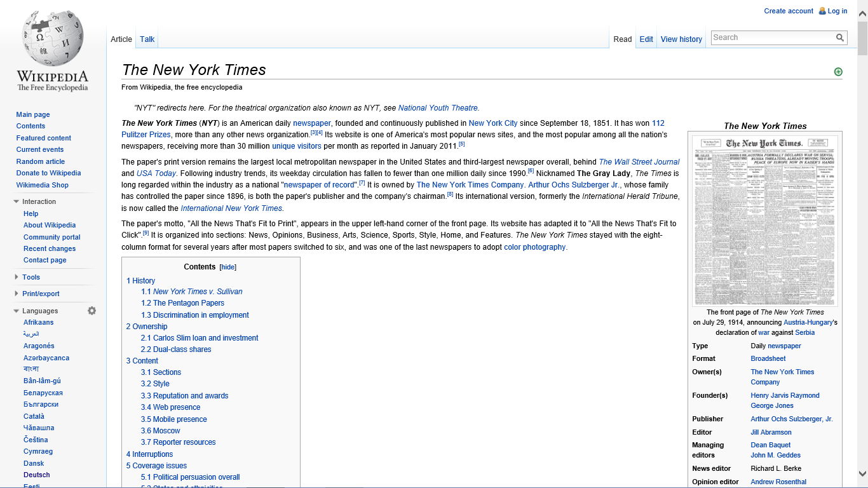Open the color photography link
This screenshot has height=488, width=868.
coord(534,247)
